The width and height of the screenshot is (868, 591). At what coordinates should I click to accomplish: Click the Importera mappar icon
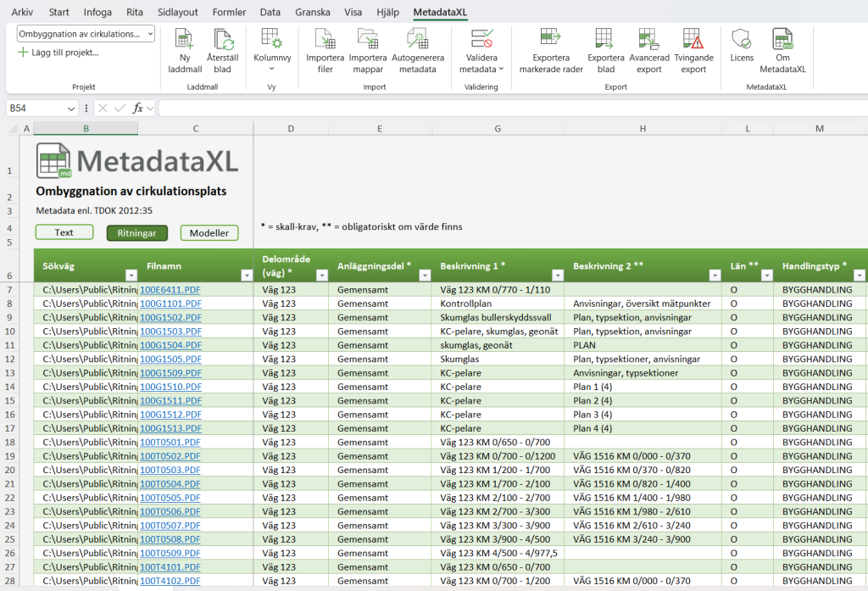point(368,39)
